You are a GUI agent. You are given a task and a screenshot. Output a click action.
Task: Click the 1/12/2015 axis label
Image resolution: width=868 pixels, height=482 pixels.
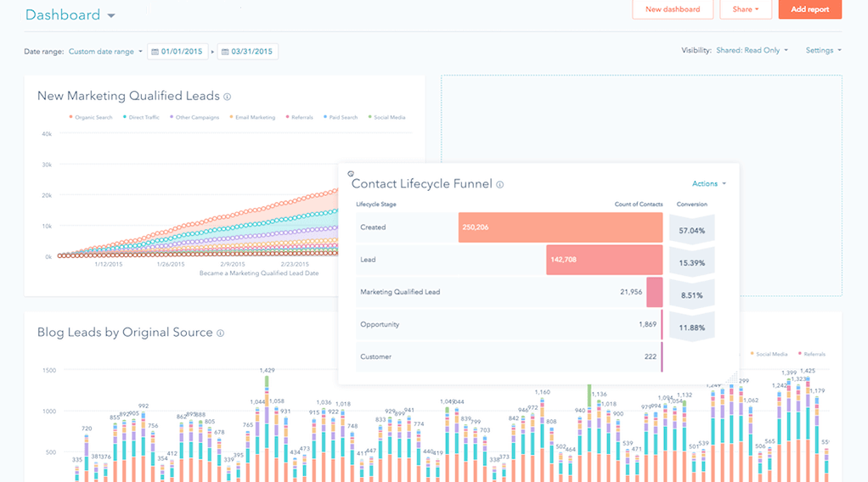pos(108,265)
